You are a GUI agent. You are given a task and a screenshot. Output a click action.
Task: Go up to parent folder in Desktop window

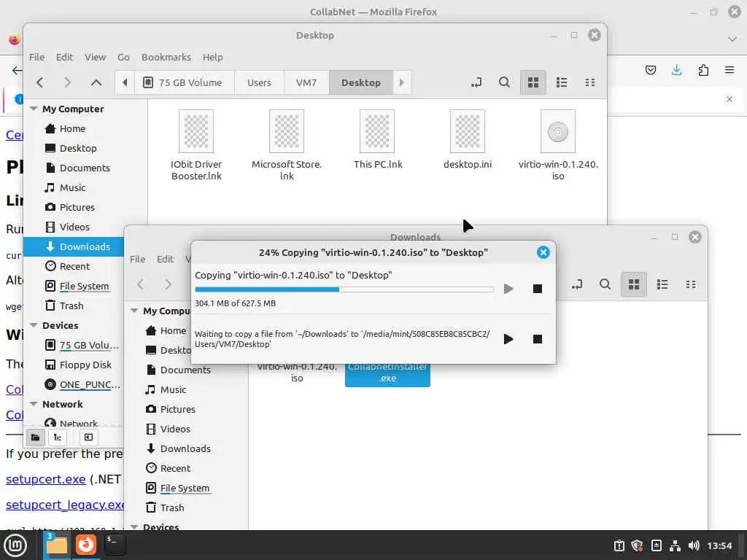pyautogui.click(x=96, y=82)
